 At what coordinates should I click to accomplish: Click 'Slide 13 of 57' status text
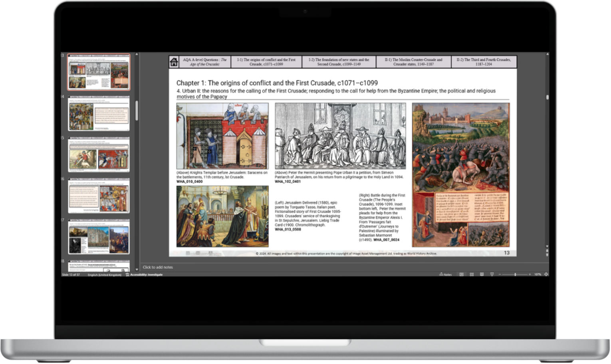[x=71, y=275]
